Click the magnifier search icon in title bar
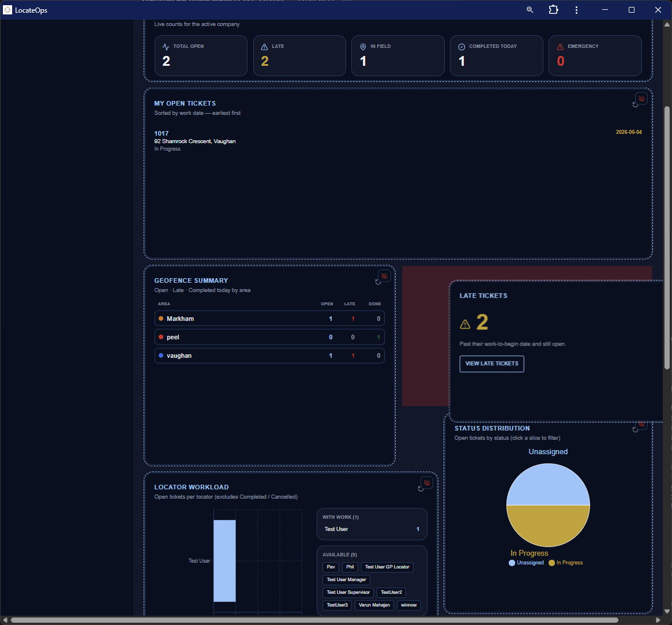 click(x=530, y=10)
